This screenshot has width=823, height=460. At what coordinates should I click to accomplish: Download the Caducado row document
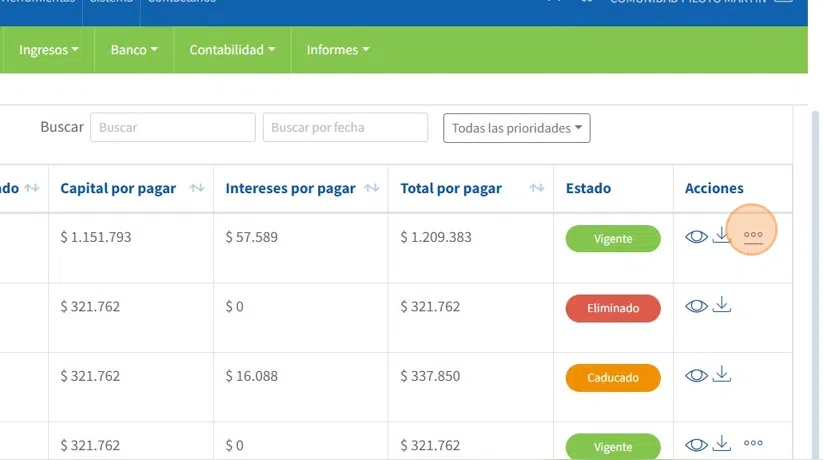[x=722, y=373]
